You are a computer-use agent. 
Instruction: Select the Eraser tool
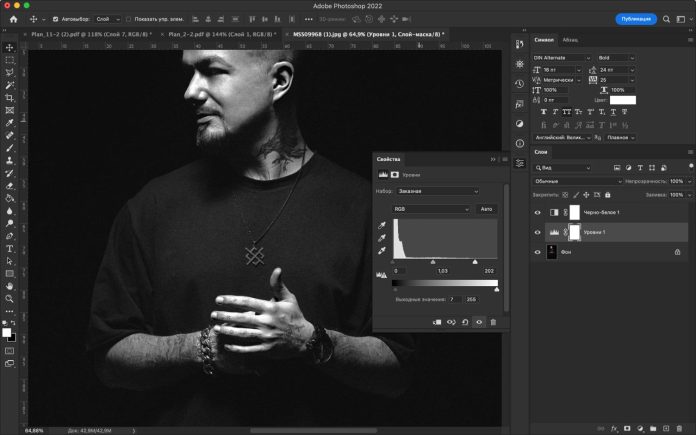[9, 186]
